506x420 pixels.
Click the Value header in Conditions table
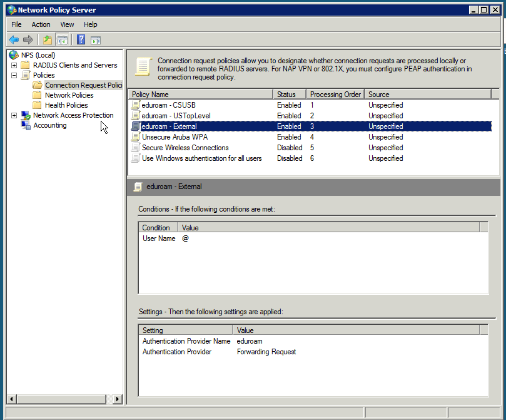[x=328, y=228]
